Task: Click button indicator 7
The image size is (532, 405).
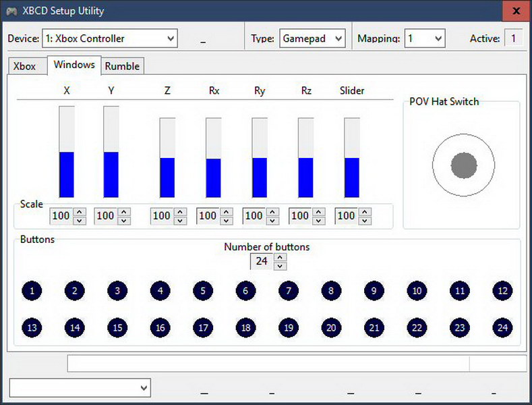Action: click(x=289, y=291)
